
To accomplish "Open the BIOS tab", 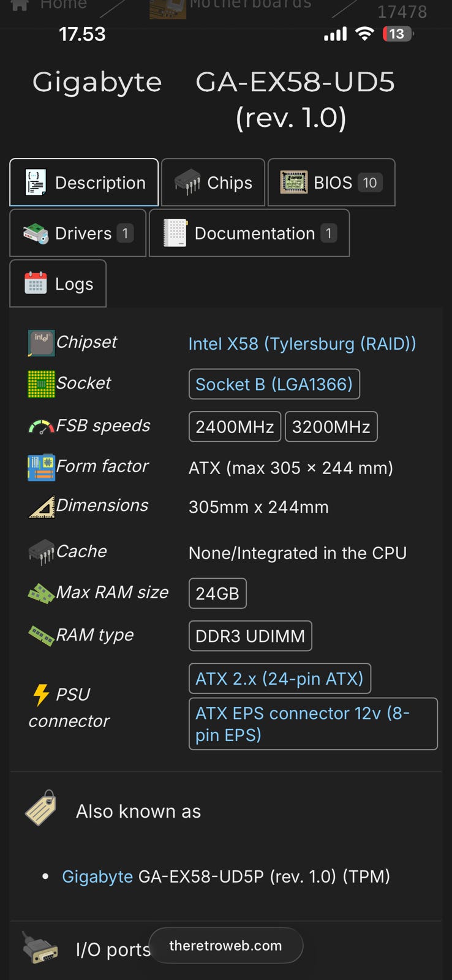I will pyautogui.click(x=331, y=183).
